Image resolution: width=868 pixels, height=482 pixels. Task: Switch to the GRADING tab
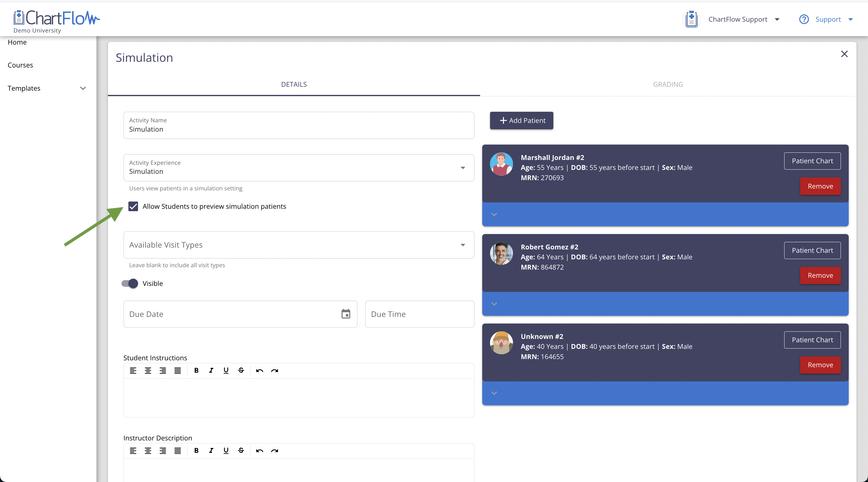coord(668,84)
